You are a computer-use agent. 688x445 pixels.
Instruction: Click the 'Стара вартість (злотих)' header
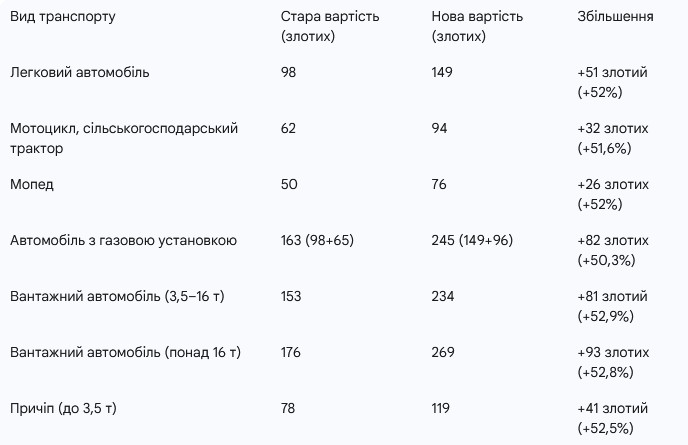(x=330, y=26)
